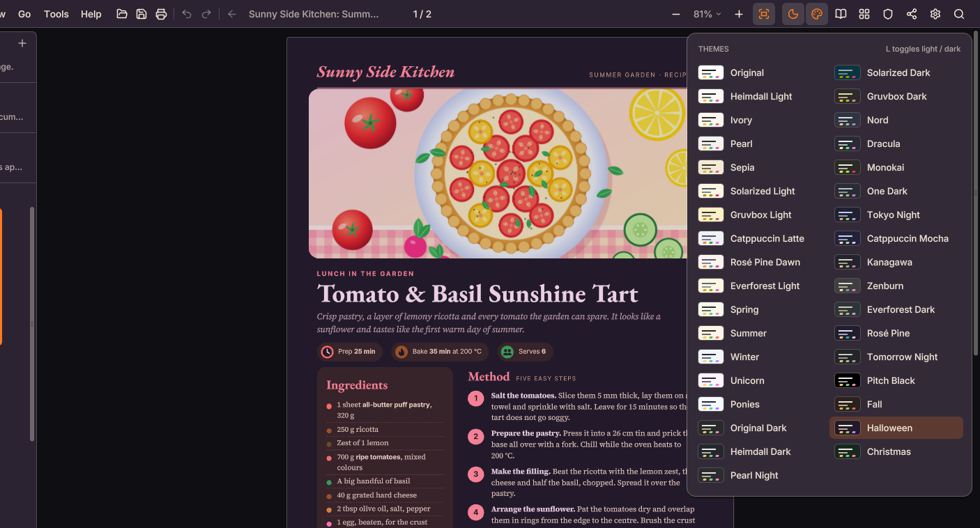
Task: Share the document via the share icon
Action: click(x=912, y=14)
